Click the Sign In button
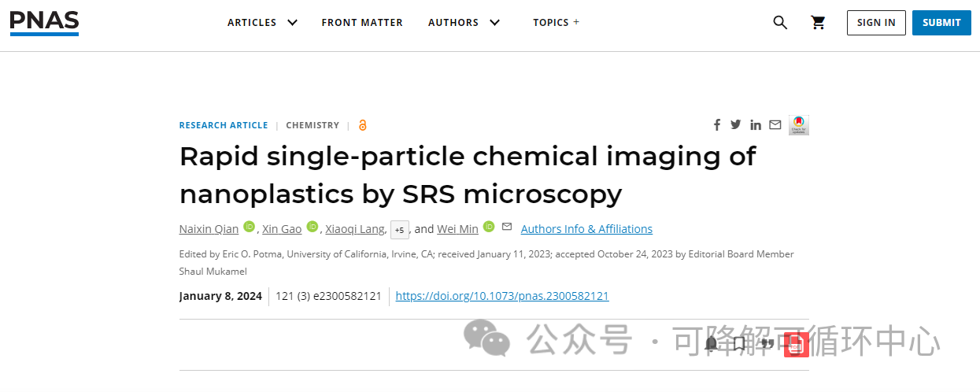Image resolution: width=980 pixels, height=392 pixels. click(x=876, y=23)
